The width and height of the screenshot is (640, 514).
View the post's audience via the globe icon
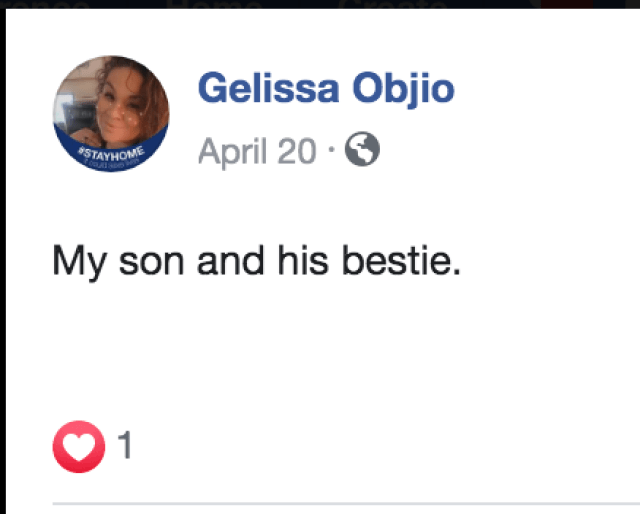point(362,151)
